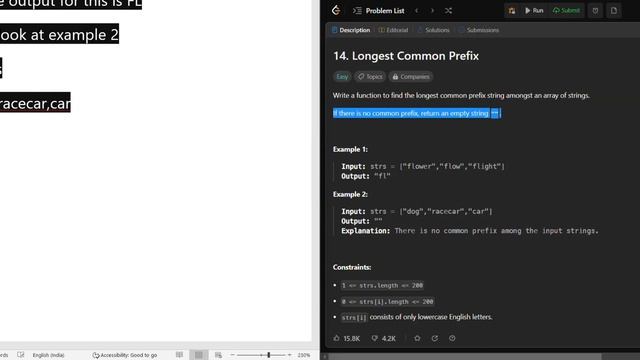Open the LeetCode logo home link
Viewport: 640px width, 360px height.
[x=336, y=10]
